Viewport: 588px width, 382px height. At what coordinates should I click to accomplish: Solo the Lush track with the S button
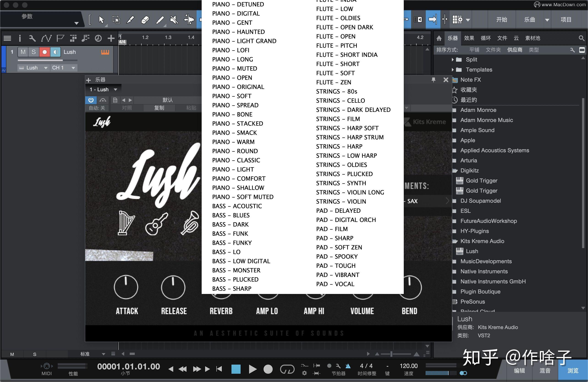pos(34,52)
